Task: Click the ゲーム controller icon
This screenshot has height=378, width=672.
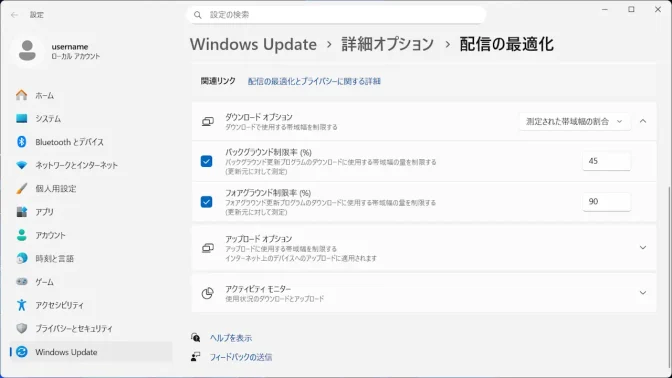Action: pos(21,282)
